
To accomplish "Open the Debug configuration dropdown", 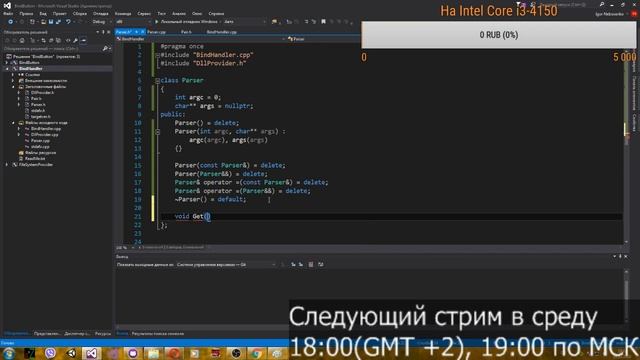I will [102, 22].
